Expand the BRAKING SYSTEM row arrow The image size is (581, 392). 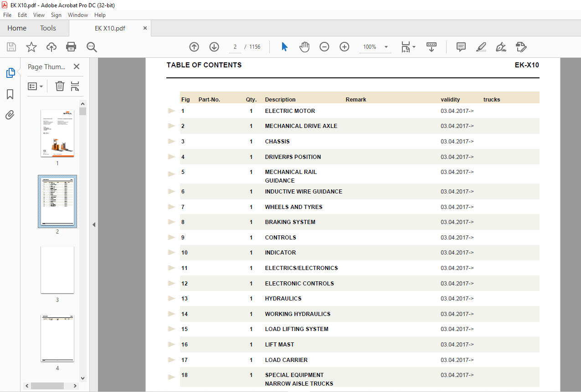pos(172,222)
